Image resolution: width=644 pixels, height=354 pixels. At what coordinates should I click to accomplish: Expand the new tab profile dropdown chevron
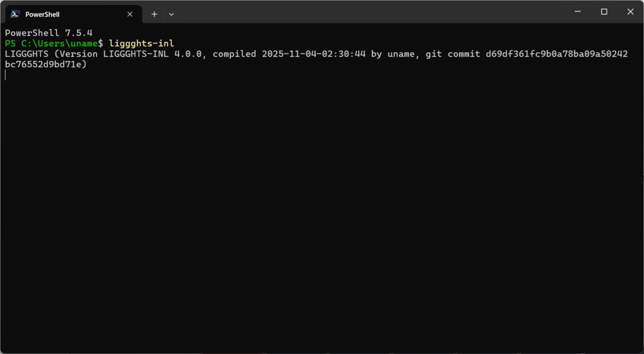(x=171, y=14)
